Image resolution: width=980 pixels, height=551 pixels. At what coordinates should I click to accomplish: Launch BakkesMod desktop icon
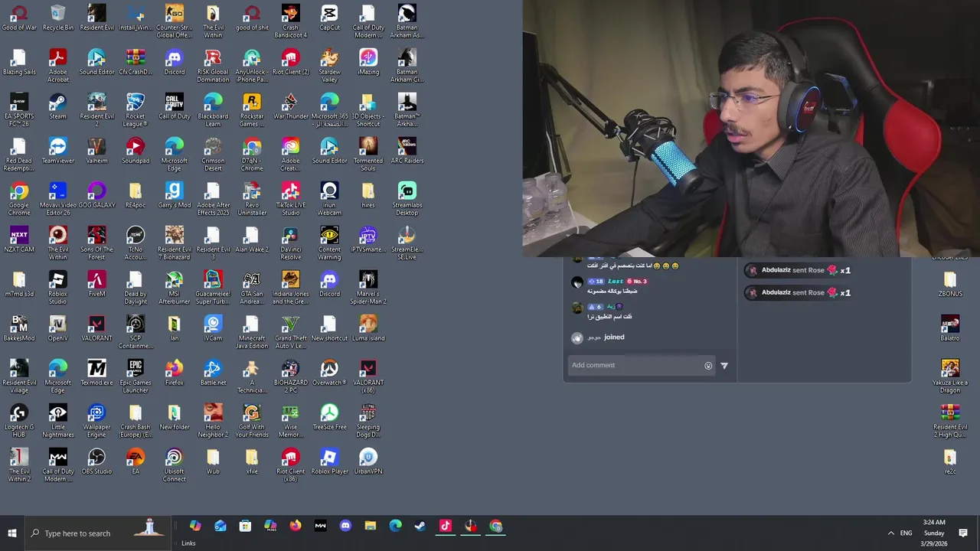point(19,329)
